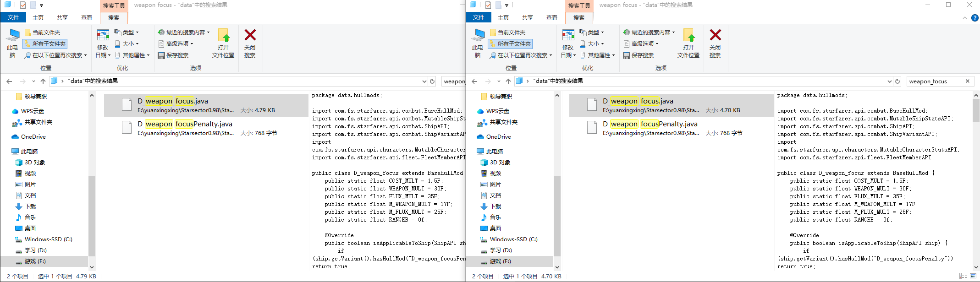Click Back arrow in right window
Screen dimensions: 980x282
coord(474,81)
